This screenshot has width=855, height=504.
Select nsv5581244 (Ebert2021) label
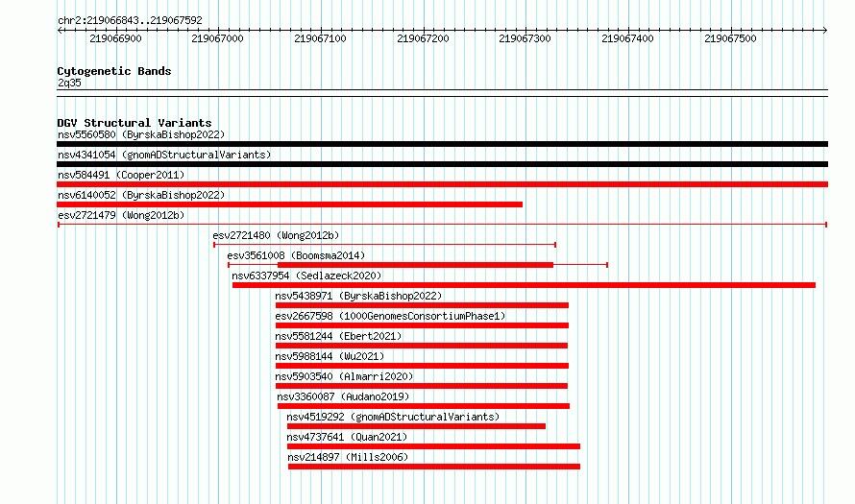point(338,336)
